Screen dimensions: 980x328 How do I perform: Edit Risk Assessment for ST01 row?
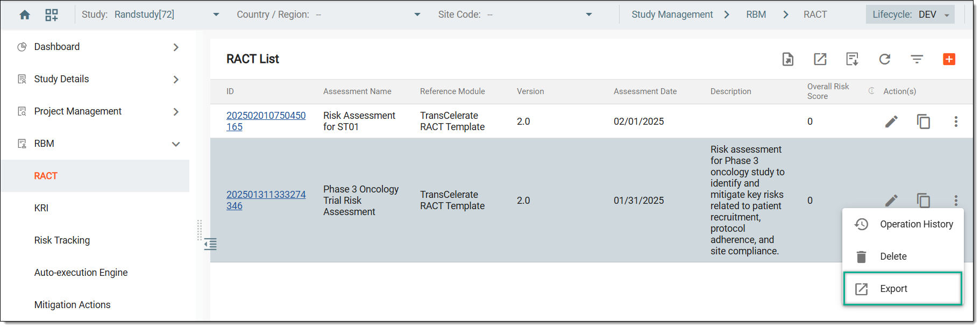tap(891, 122)
